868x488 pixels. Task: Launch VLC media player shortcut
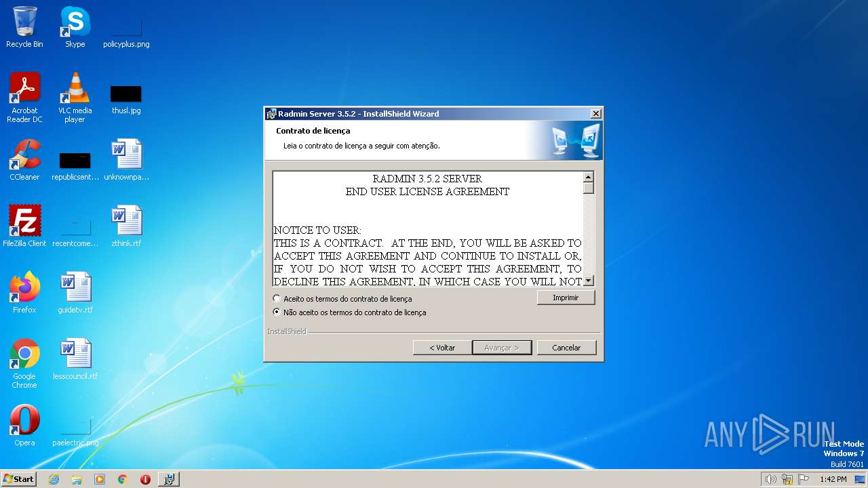(x=75, y=98)
